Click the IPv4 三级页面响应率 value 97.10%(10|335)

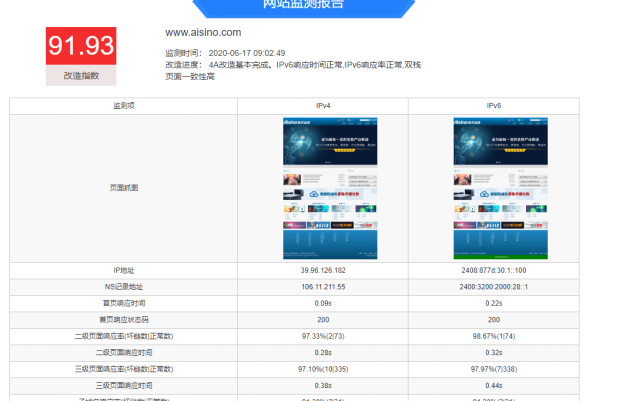[323, 369]
